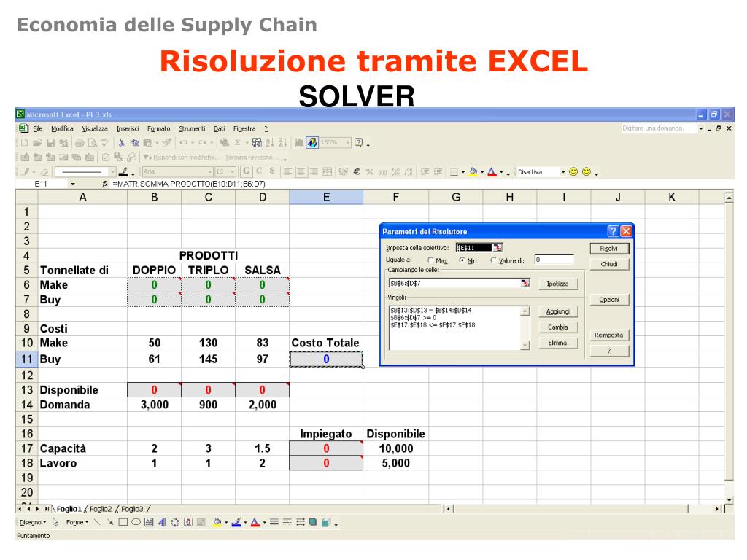Image resolution: width=747 pixels, height=560 pixels.
Task: Click the Copy icon in toolbar
Action: (x=135, y=142)
